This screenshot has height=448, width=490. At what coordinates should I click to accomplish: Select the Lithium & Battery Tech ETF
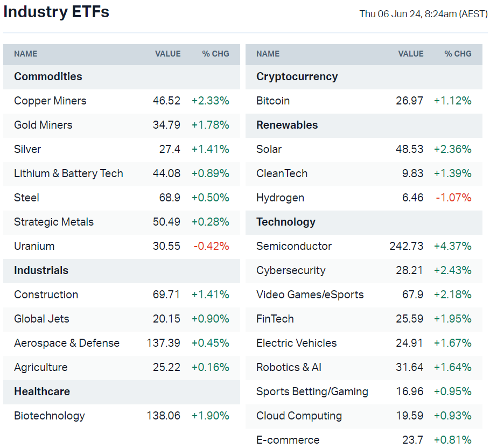(68, 173)
